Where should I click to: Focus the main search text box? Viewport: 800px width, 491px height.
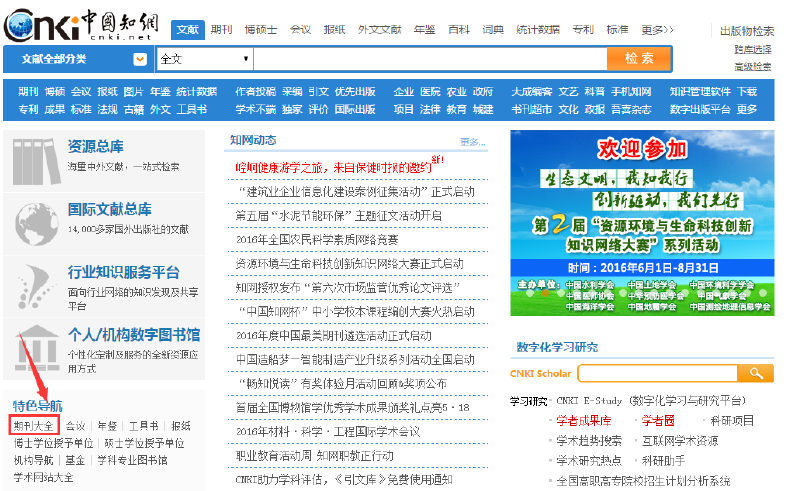430,59
